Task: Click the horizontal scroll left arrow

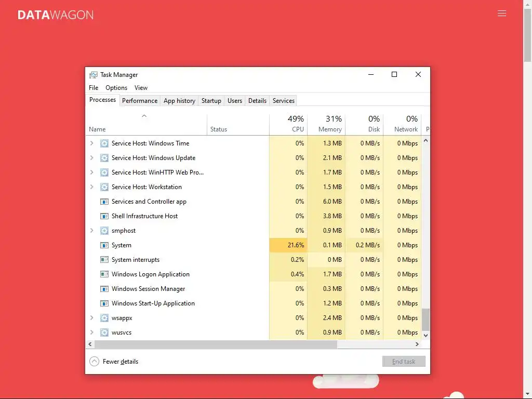Action: click(x=90, y=344)
